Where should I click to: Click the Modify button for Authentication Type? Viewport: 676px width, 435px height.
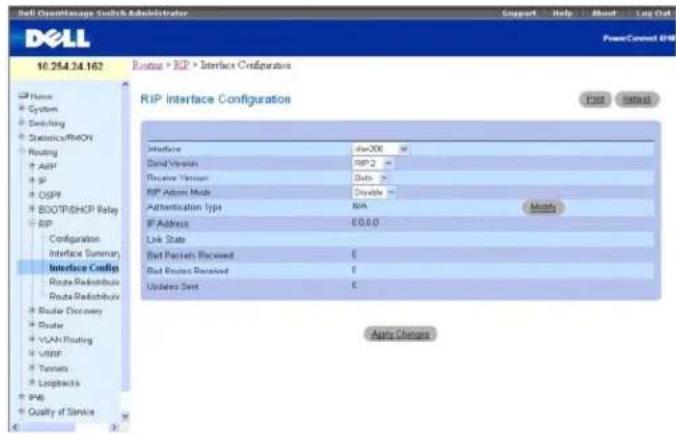pyautogui.click(x=543, y=208)
